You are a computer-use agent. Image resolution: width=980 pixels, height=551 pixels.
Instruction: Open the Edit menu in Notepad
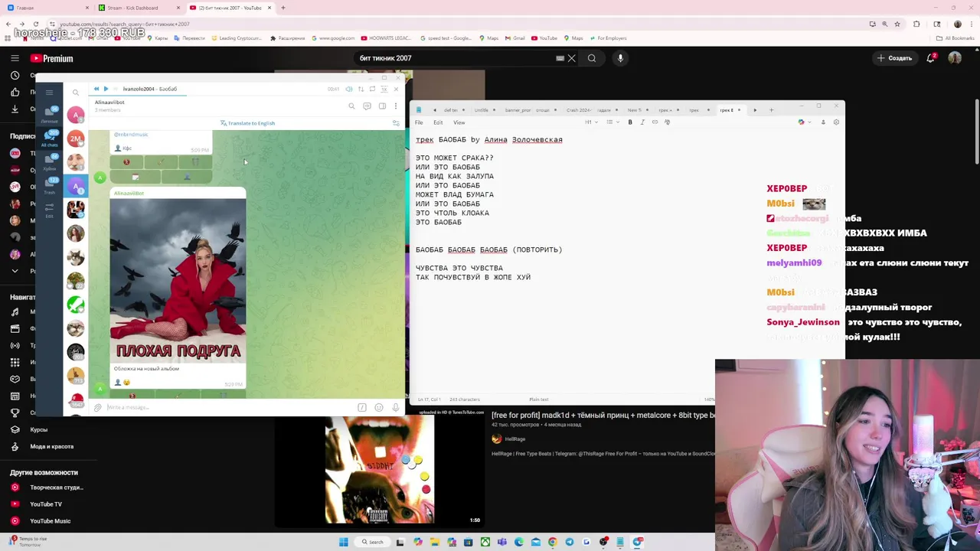[438, 122]
